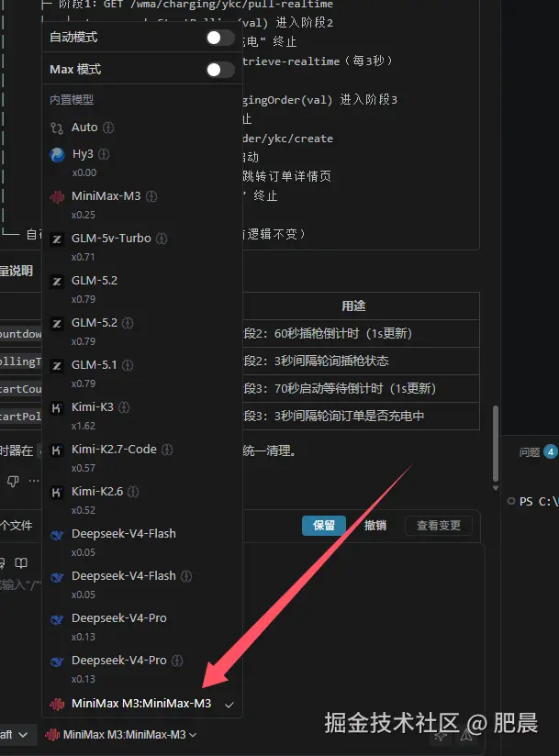The image size is (559, 756).
Task: Pick Kimi-K3 in the model list
Action: coord(142,416)
